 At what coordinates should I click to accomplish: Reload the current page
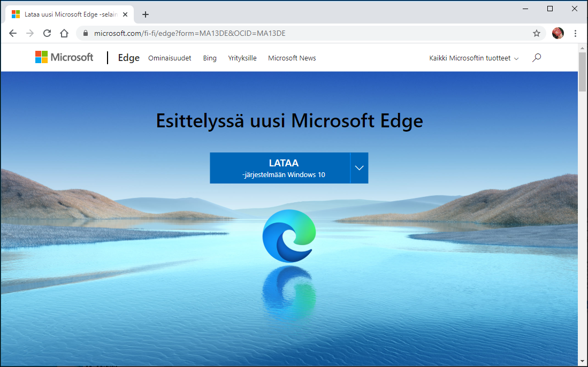tap(47, 33)
